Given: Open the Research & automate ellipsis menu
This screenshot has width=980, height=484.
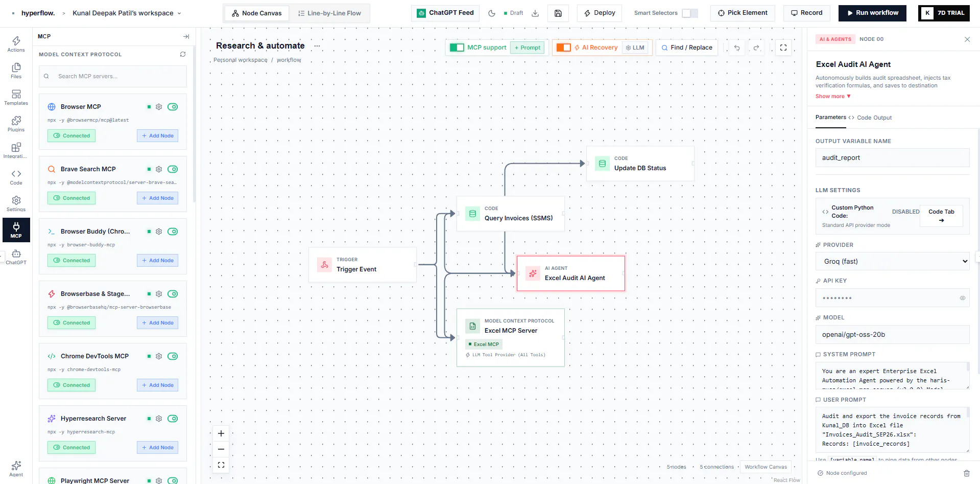Looking at the screenshot, I should pyautogui.click(x=317, y=46).
